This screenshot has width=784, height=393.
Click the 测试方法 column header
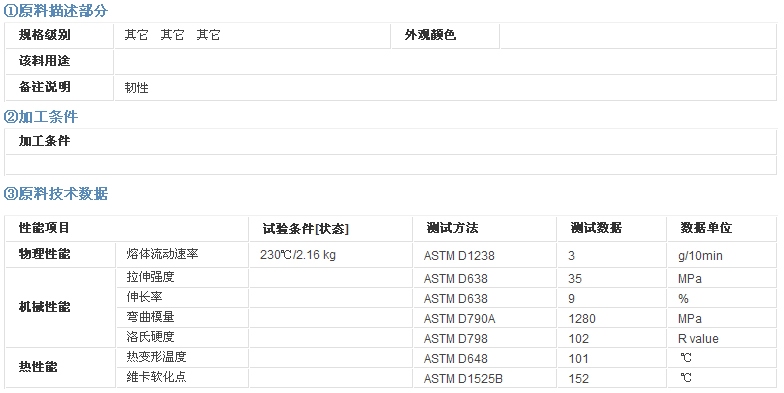pos(452,228)
